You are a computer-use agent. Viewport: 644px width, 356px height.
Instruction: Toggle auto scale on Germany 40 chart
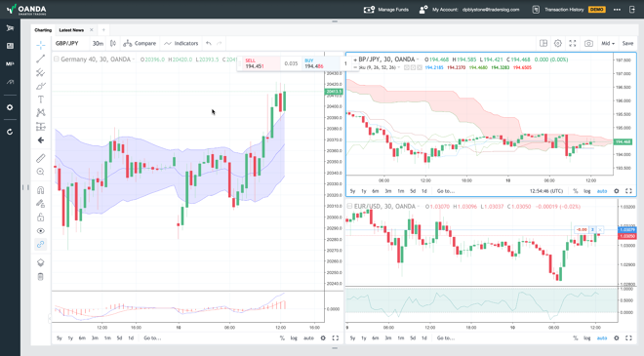(308, 337)
